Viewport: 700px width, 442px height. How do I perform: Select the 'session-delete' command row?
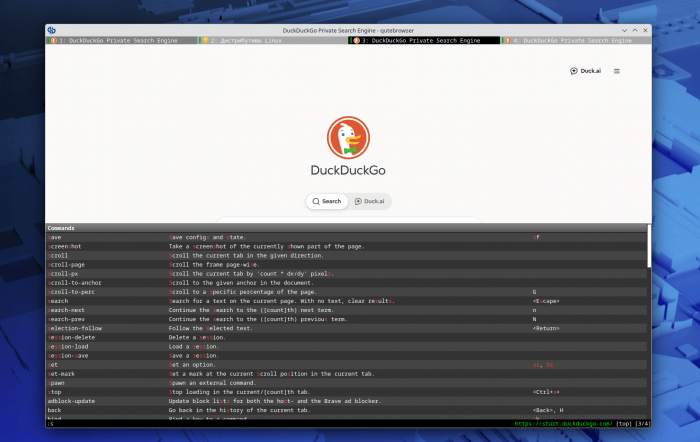click(x=347, y=338)
